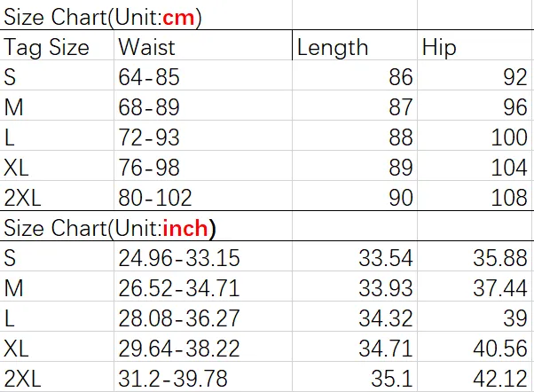Select waist cell 64-85 for size S
Viewport: 534px width, 392px height.
203,75
